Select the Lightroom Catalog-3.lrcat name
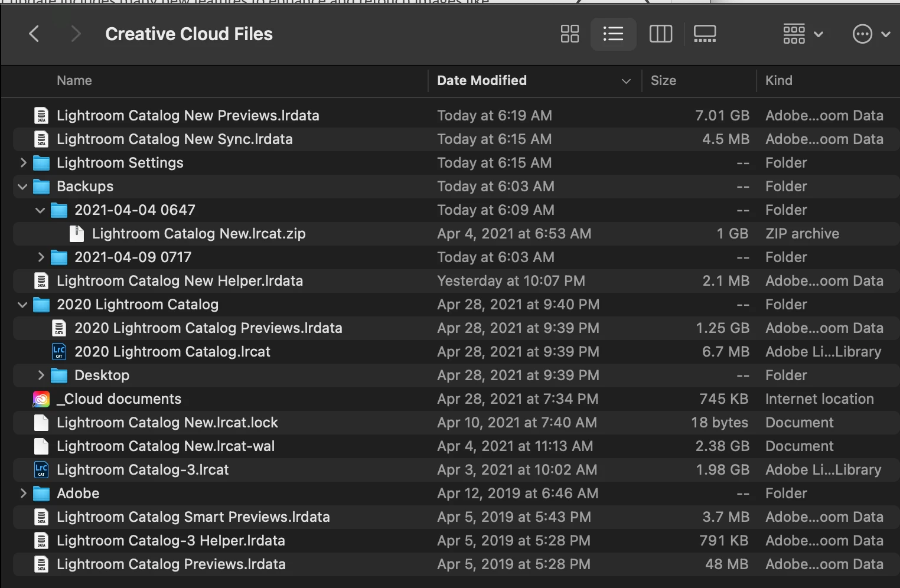 [x=143, y=470]
